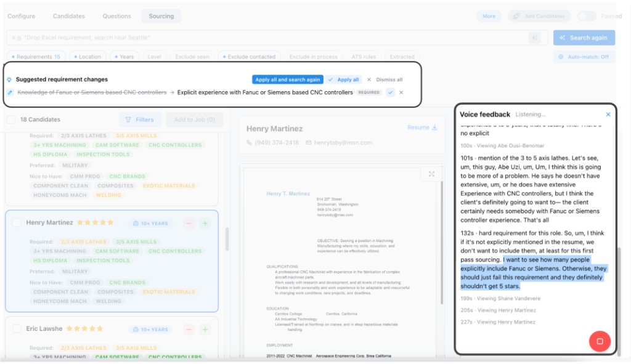Open the Requirements 15 filter chip
Screen dimensions: 631x364
[x=35, y=57]
